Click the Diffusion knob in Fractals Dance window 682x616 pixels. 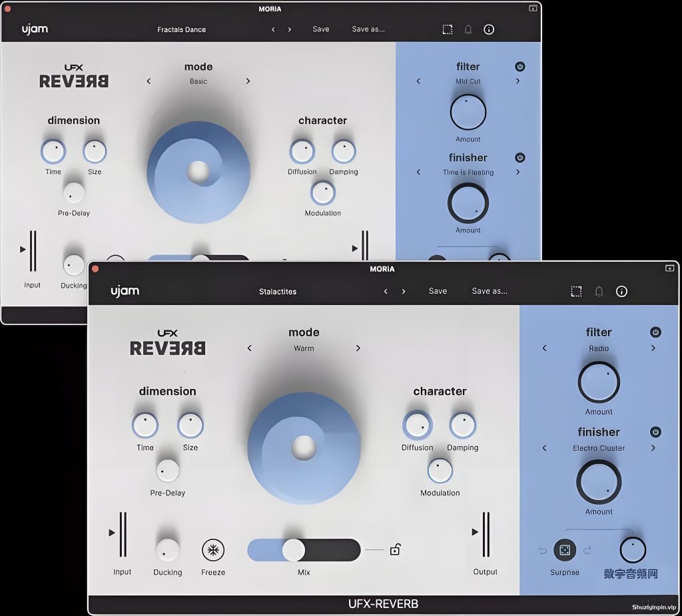pyautogui.click(x=302, y=151)
